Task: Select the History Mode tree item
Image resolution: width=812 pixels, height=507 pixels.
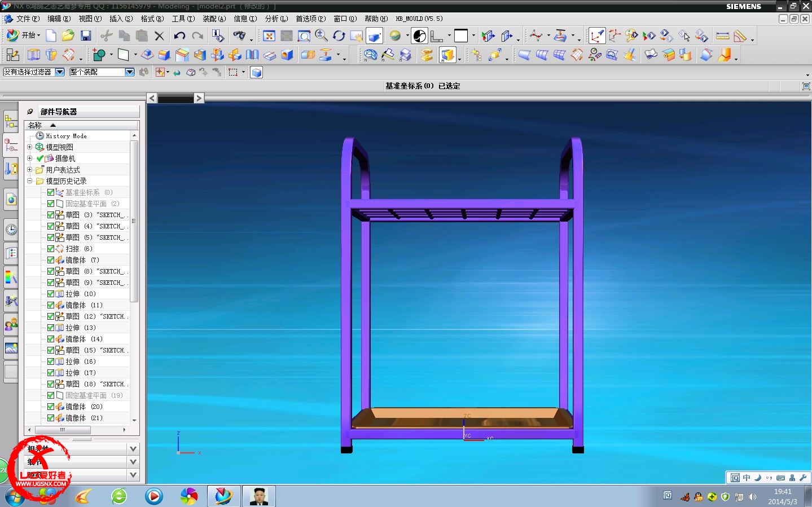Action: [62, 136]
